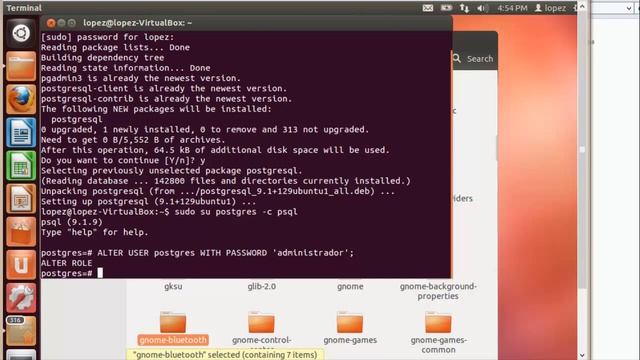
Task: Click the scroll up arrow of outer window
Action: (x=582, y=6)
